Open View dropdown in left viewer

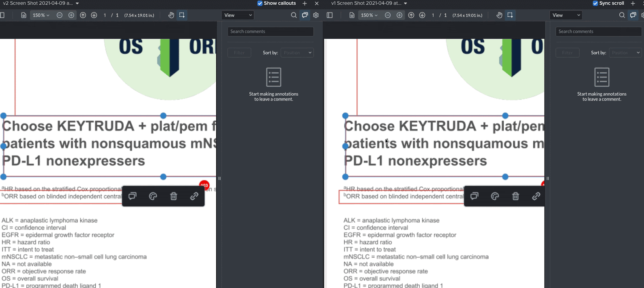click(238, 15)
